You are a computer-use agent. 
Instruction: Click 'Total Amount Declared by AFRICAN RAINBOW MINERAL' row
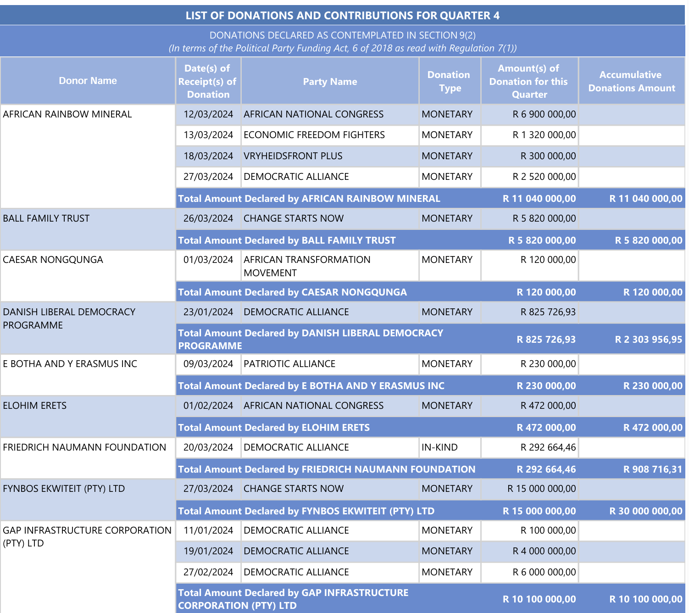(430, 199)
